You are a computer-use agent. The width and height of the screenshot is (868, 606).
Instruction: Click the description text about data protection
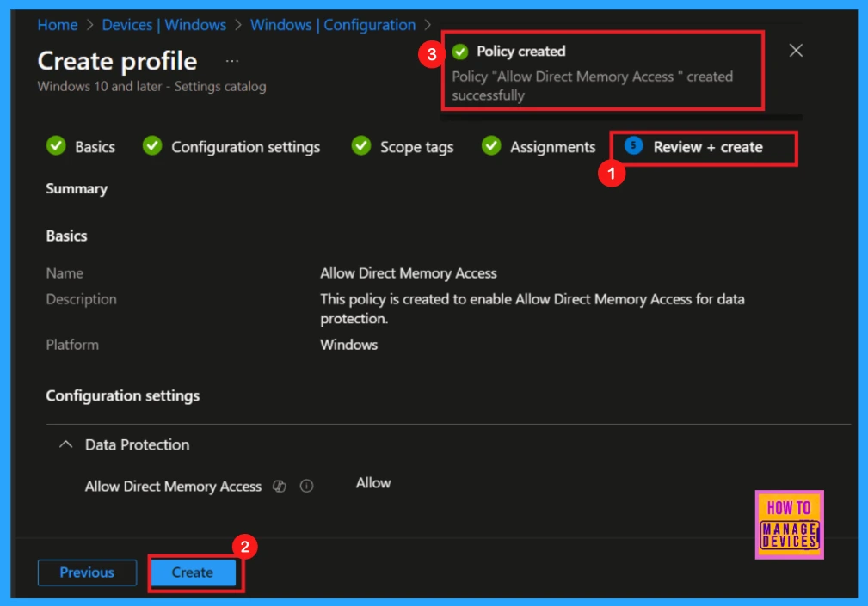coord(532,309)
